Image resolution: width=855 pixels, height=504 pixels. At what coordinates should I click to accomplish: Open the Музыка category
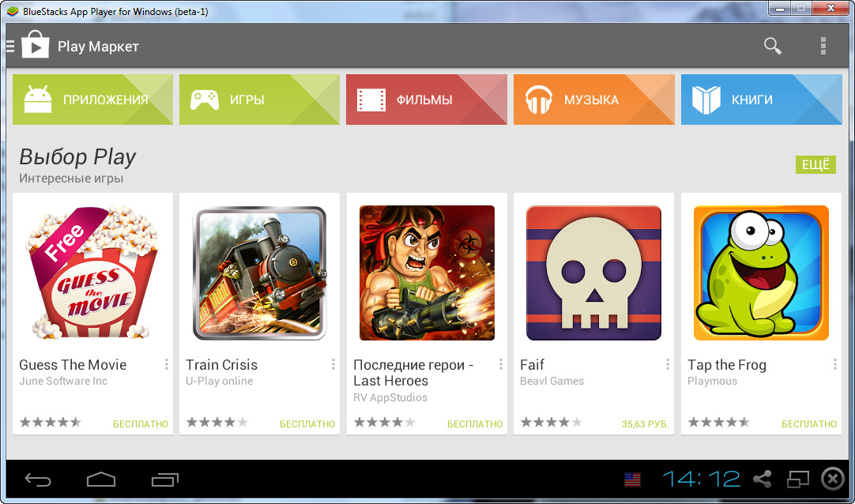point(593,100)
